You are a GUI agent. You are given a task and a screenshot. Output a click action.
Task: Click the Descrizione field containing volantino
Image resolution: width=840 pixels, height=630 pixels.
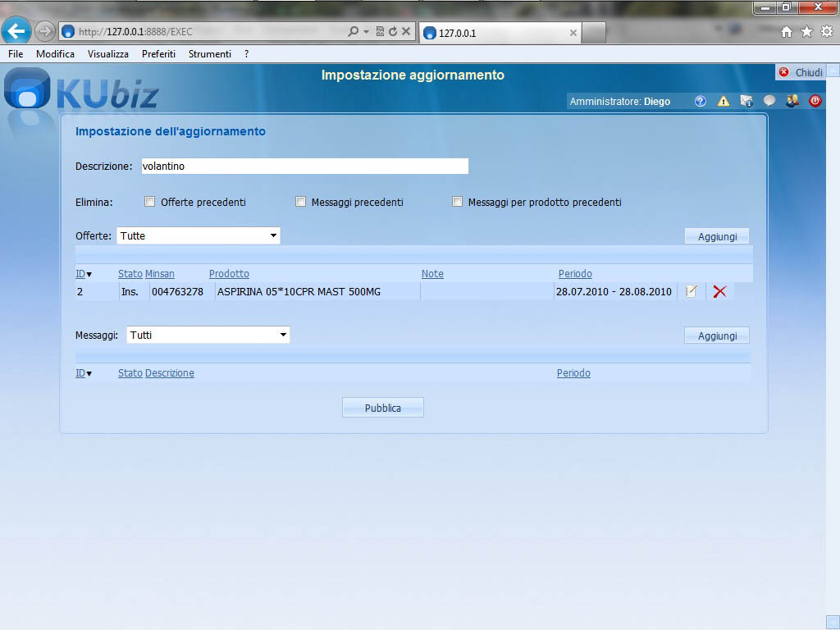[304, 167]
